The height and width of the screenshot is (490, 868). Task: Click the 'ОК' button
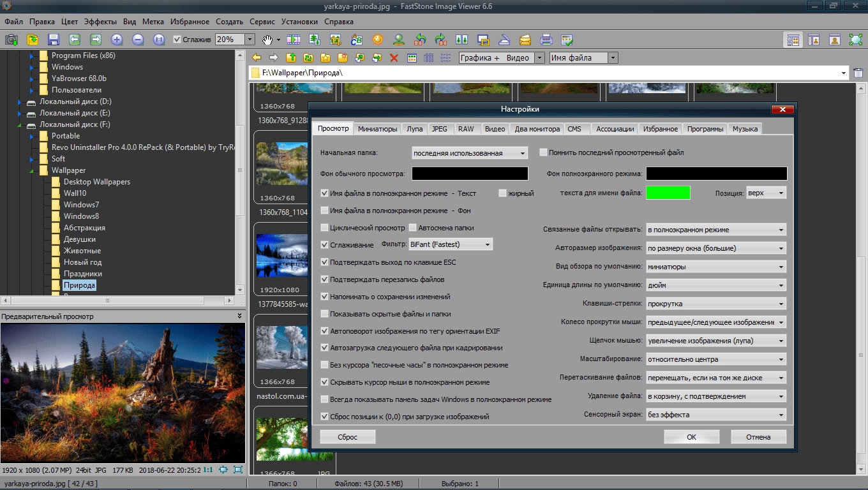[691, 437]
